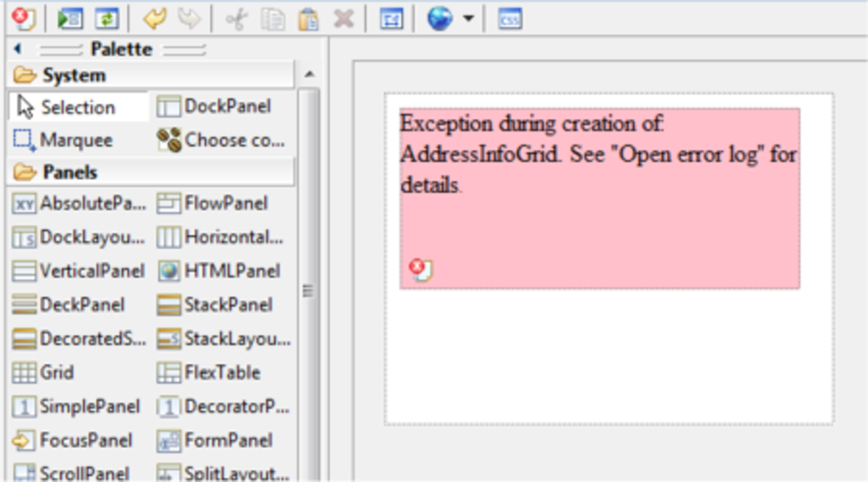Open the dropdown arrow beside the globe

tap(468, 19)
